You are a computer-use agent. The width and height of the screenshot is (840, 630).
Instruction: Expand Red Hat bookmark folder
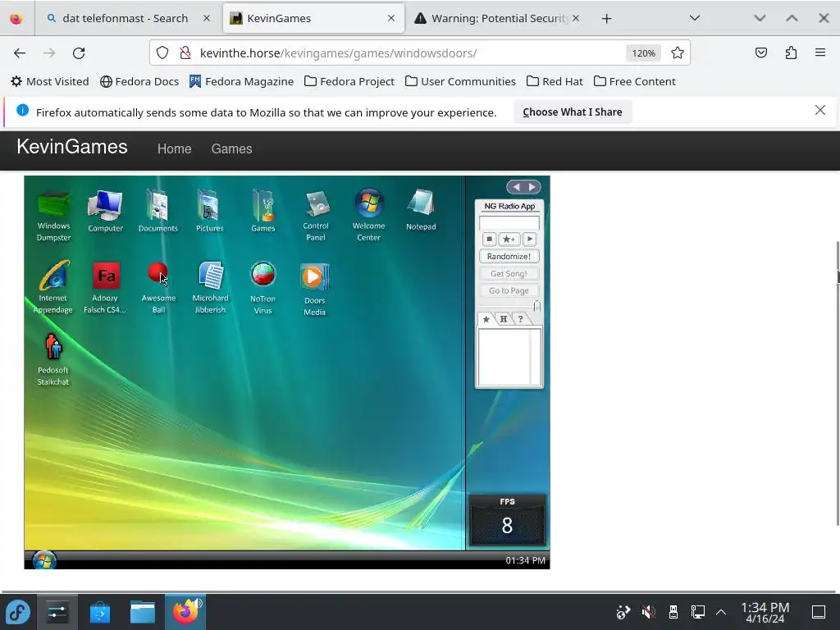[555, 81]
